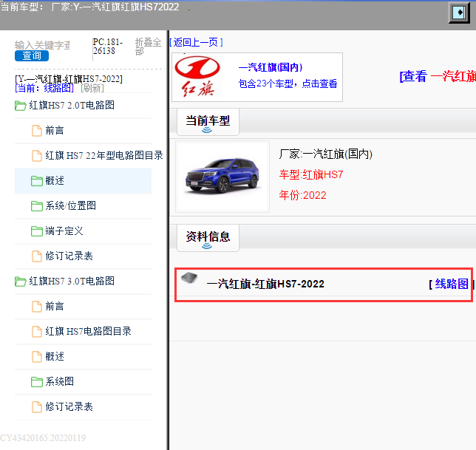Click the keyword search input field

[42, 45]
